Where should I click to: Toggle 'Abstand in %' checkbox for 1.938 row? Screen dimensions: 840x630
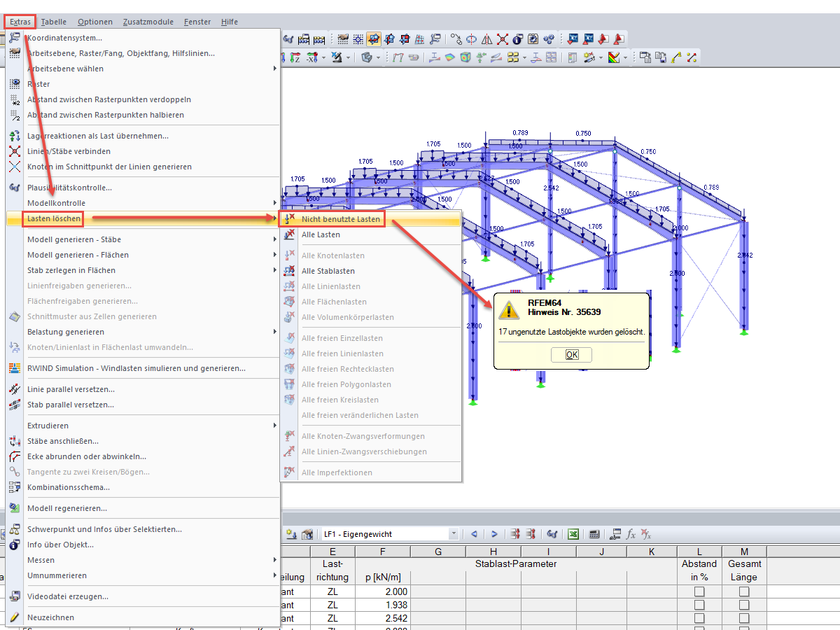pos(699,605)
